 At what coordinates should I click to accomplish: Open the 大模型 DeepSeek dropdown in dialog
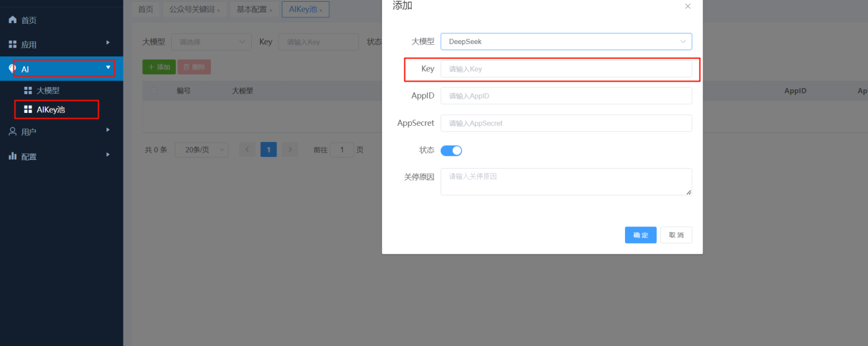[x=565, y=42]
